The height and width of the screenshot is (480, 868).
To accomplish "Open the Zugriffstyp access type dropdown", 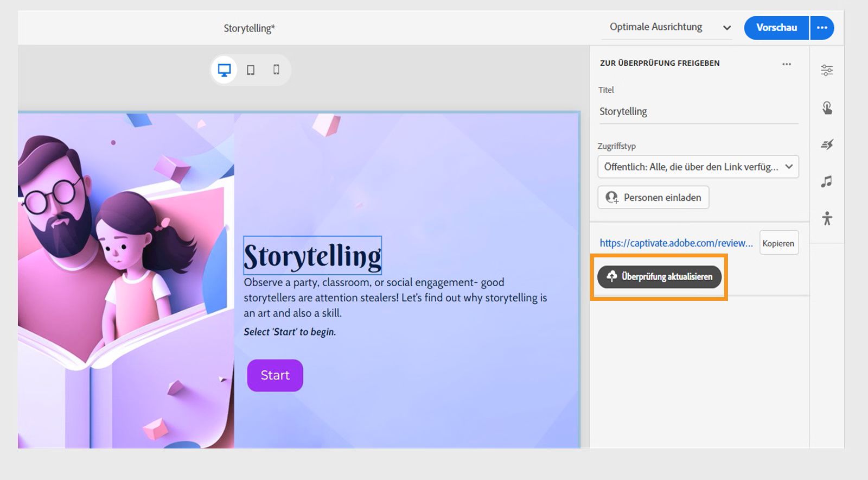I will click(698, 167).
